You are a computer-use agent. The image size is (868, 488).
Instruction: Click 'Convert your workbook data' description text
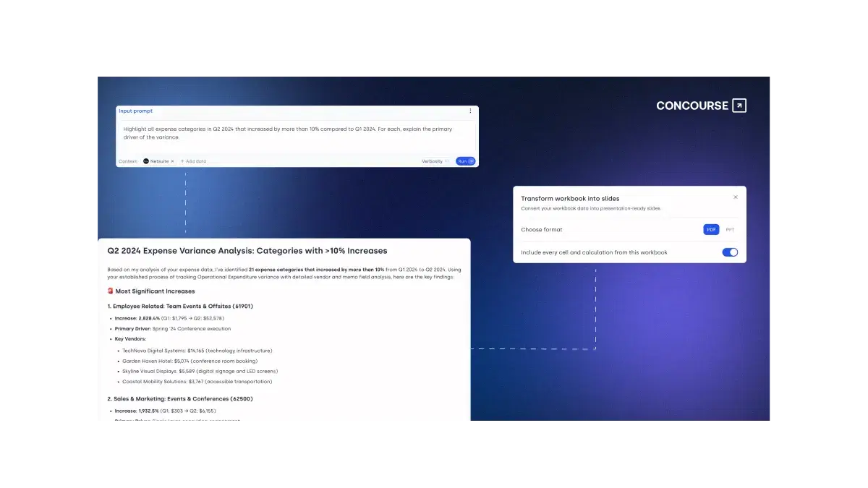(x=590, y=208)
